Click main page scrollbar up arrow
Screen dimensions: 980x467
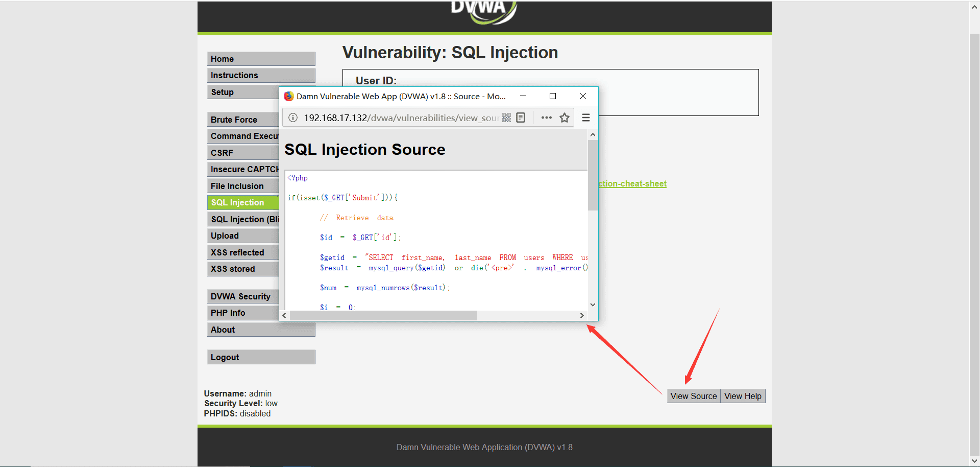coord(974,7)
